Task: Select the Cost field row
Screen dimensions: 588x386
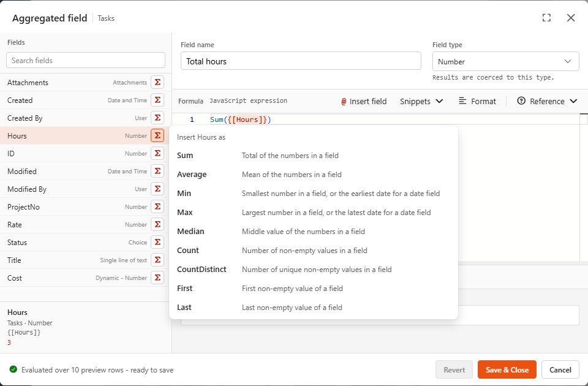Action: point(86,278)
